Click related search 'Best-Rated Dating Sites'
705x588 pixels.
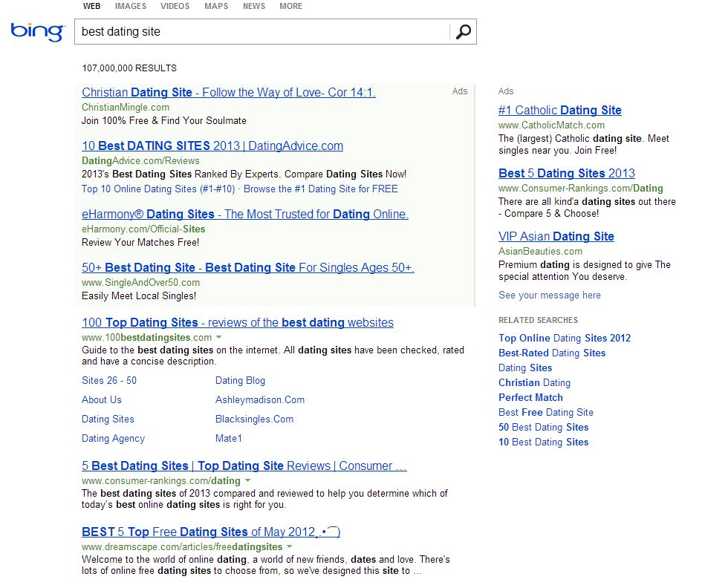pos(552,353)
